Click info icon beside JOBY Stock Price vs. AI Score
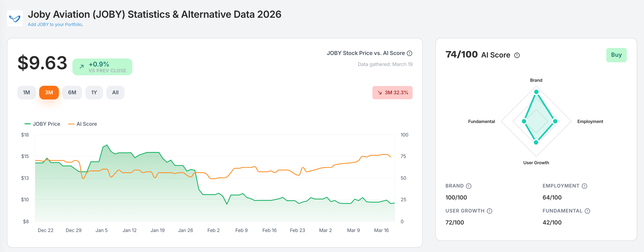Viewport: 644px width, 252px height. tap(410, 53)
